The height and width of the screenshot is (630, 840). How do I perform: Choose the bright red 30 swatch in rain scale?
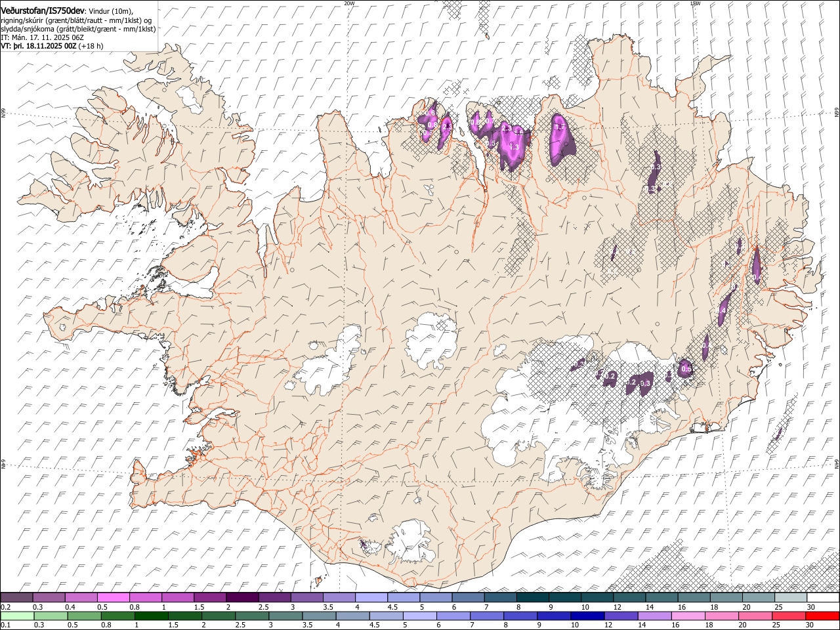[x=822, y=616]
